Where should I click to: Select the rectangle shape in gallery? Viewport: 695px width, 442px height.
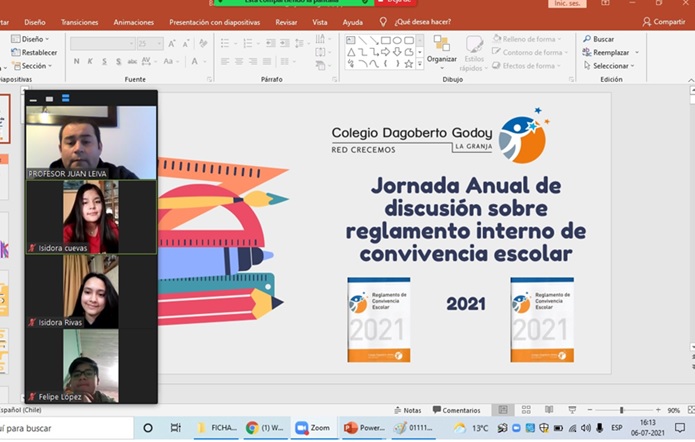386,40
